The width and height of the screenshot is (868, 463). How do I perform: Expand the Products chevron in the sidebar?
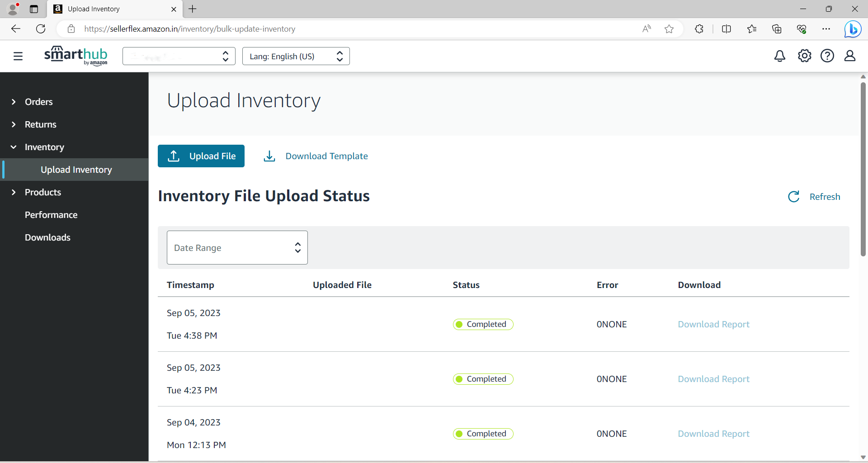(14, 192)
